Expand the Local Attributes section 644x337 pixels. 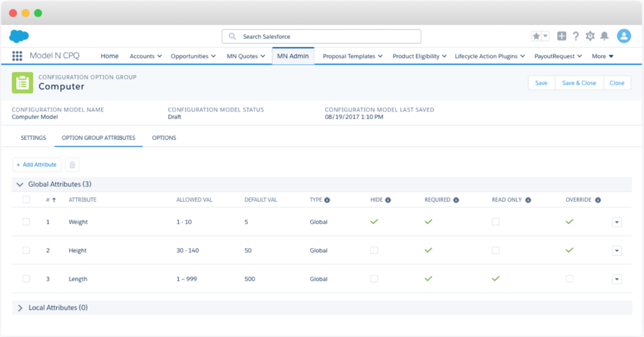click(20, 308)
